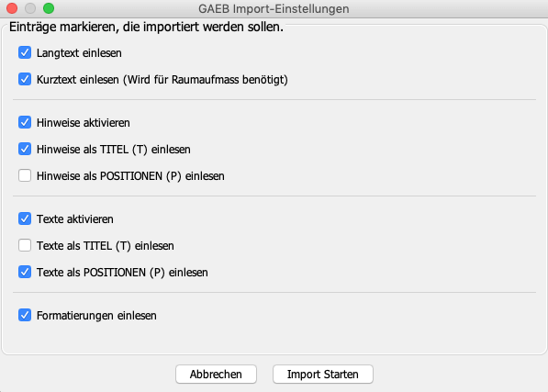Click the 'Hinweise aktivieren' label text
The height and width of the screenshot is (392, 548).
84,123
